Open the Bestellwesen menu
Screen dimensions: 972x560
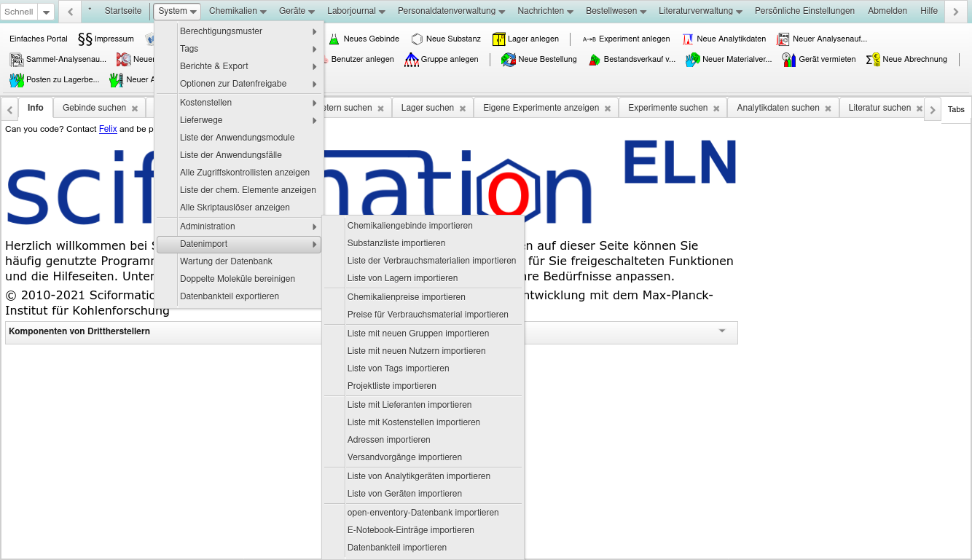pos(616,11)
